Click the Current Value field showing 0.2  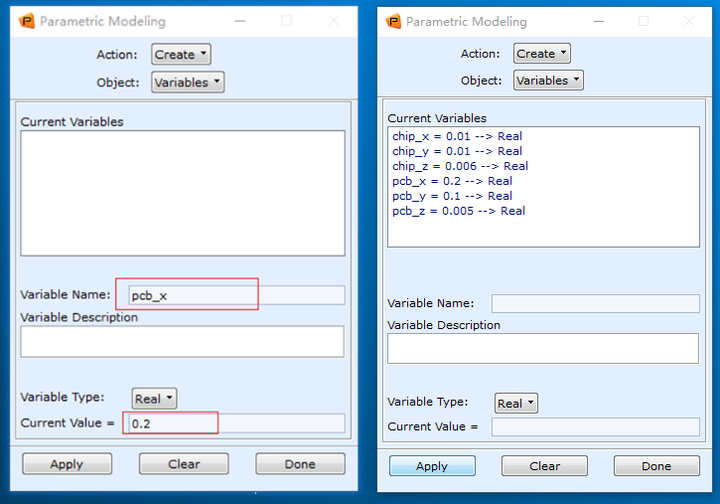(x=237, y=423)
